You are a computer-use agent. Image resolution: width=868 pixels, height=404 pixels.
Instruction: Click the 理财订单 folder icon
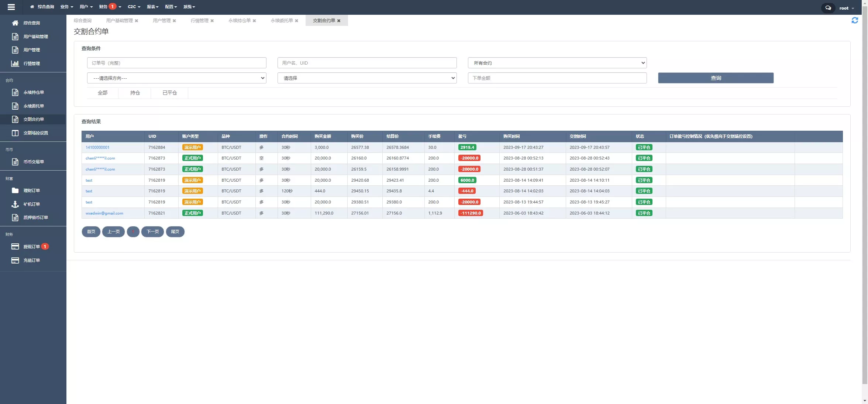15,191
